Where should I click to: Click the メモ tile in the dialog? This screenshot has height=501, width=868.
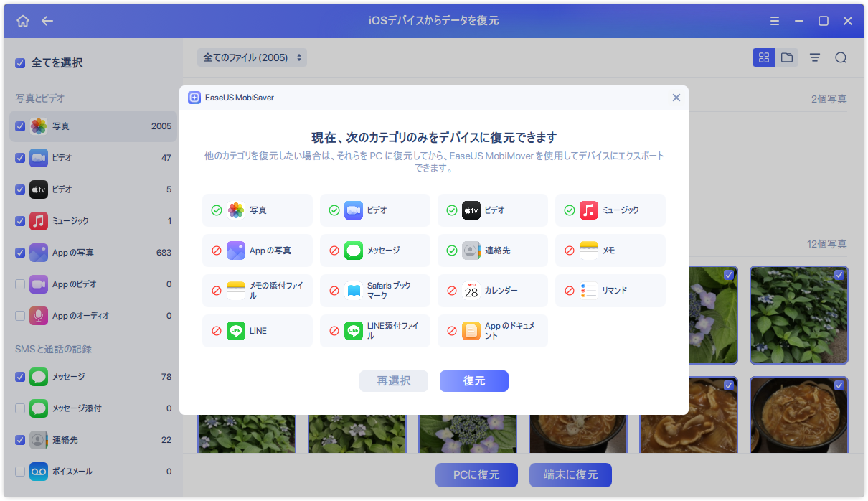click(x=610, y=250)
